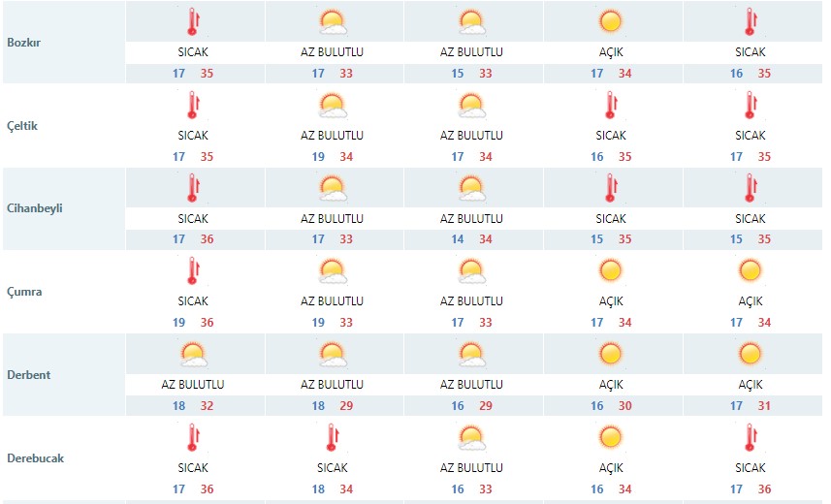Click the thermometer icon in Çeltik's fourth column

tap(611, 105)
